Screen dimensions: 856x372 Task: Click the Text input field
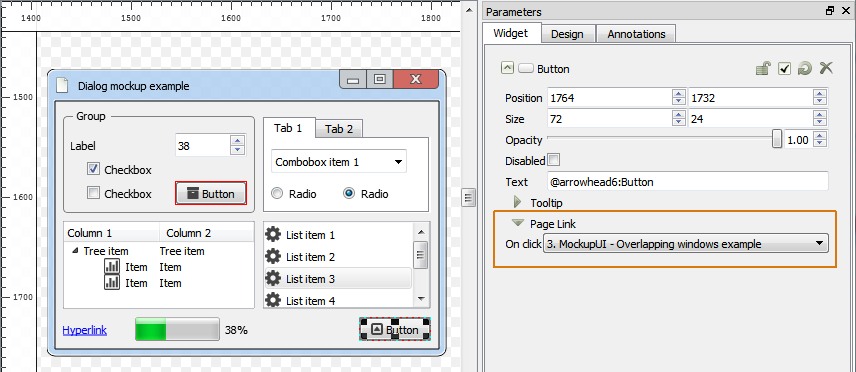(x=688, y=182)
